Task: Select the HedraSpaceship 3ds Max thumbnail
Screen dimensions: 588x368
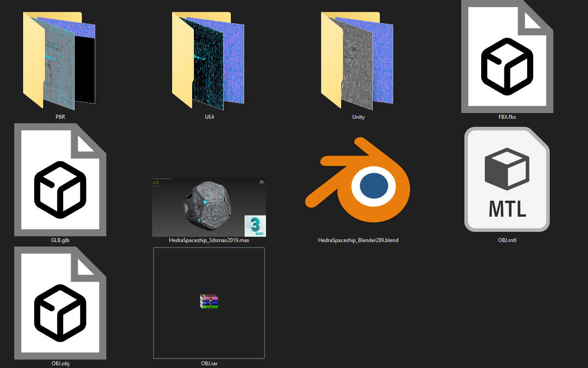Action: (x=209, y=207)
